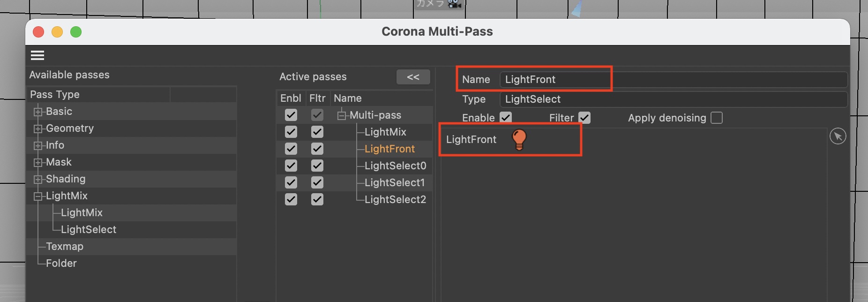Expand the Geometry pass group
This screenshot has height=302, width=868.
[x=38, y=128]
